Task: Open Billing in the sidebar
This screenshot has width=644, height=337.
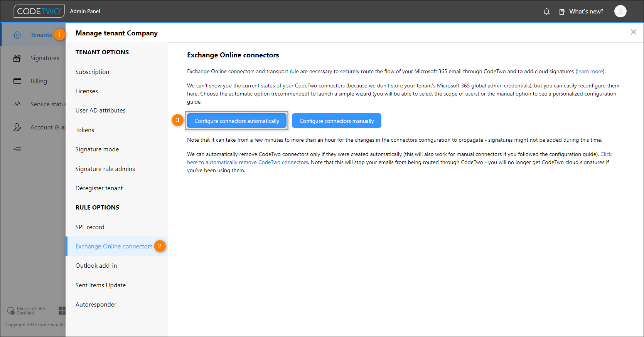Action: (39, 81)
